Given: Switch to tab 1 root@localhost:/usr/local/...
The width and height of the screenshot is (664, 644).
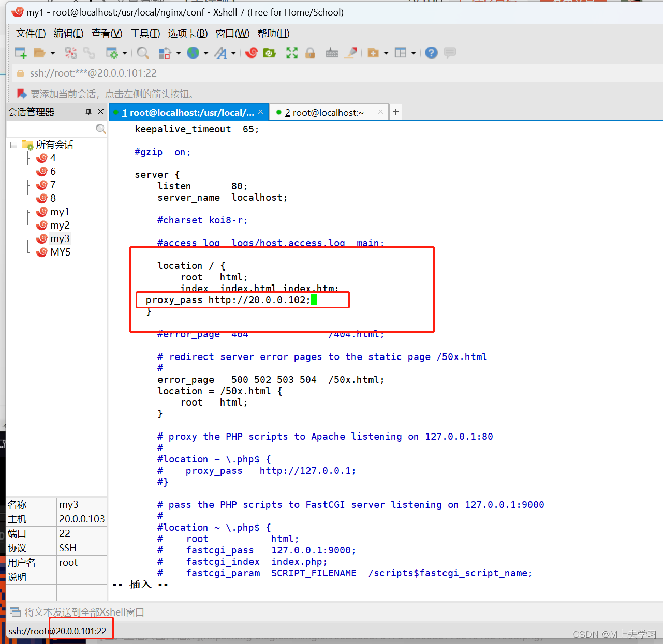Looking at the screenshot, I should (x=188, y=112).
